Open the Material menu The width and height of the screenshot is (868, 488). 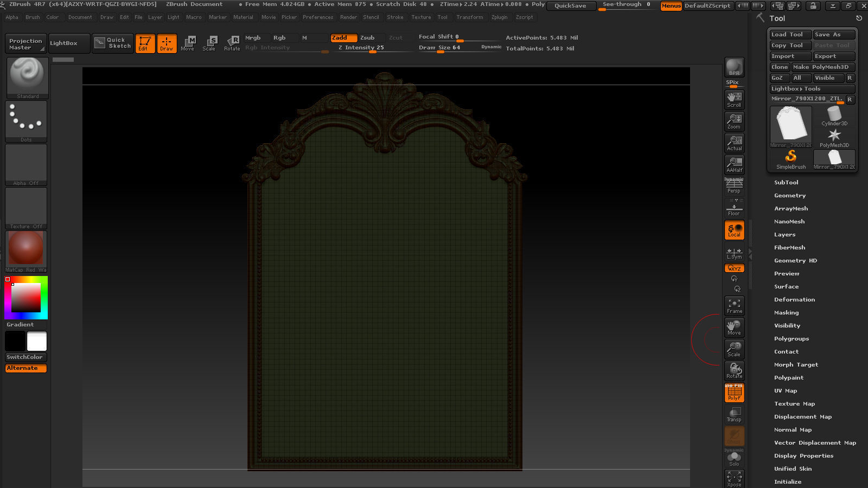pyautogui.click(x=243, y=17)
